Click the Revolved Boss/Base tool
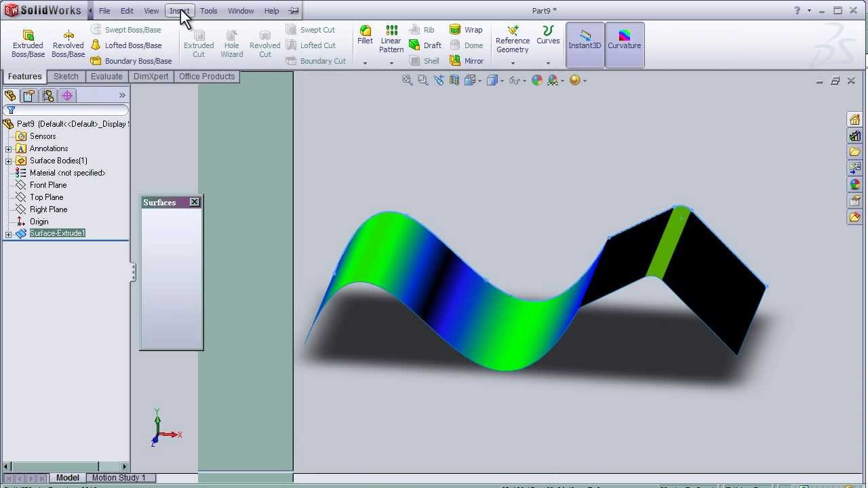 [68, 43]
